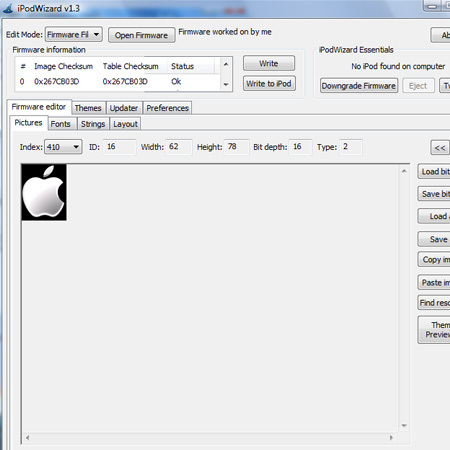Click picture area scroll up arrow
Image resolution: width=450 pixels, height=450 pixels.
pyautogui.click(x=404, y=171)
